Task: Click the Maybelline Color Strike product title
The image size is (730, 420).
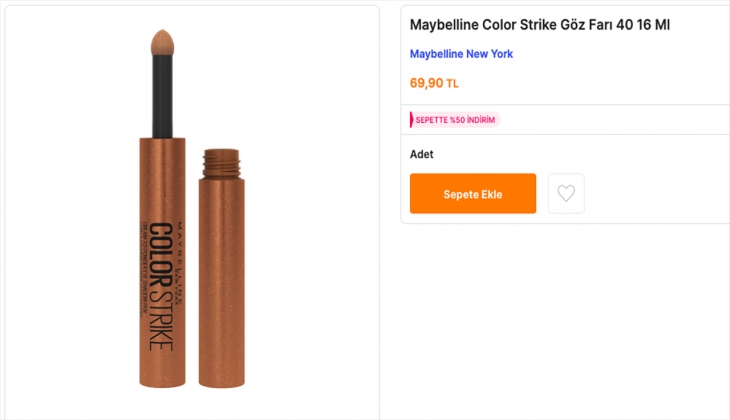Action: pyautogui.click(x=539, y=24)
